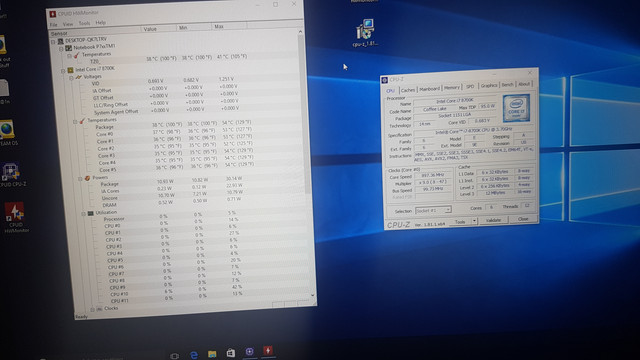640x360 pixels.
Task: Click HWMonitor scrollbar down arrow
Action: pyautogui.click(x=313, y=295)
